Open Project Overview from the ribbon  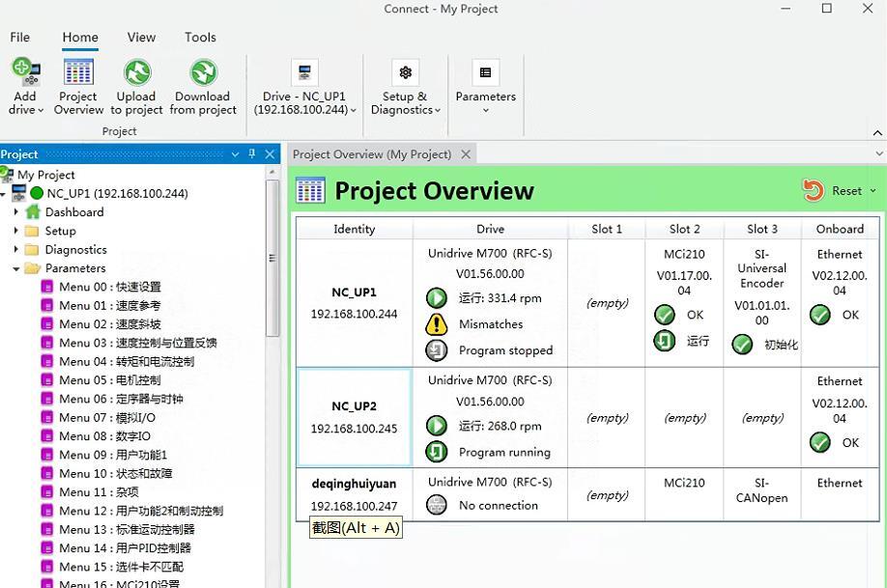coord(78,72)
